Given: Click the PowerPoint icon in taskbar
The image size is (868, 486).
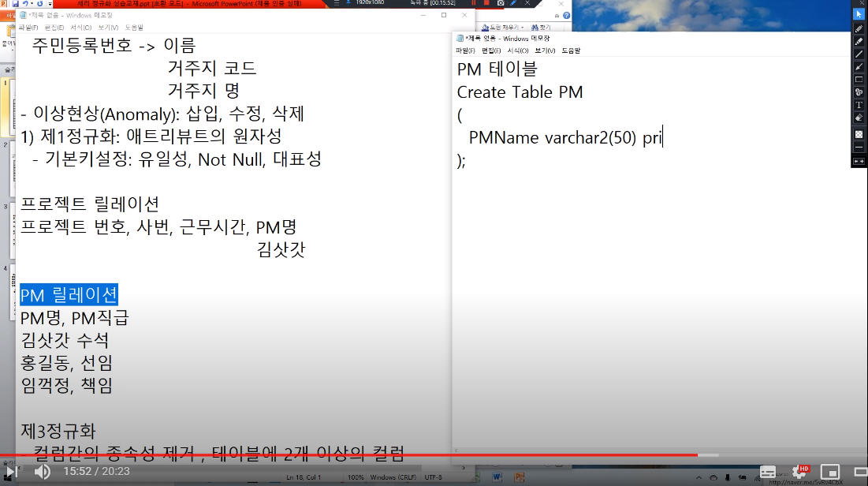Looking at the screenshot, I should coord(519,477).
